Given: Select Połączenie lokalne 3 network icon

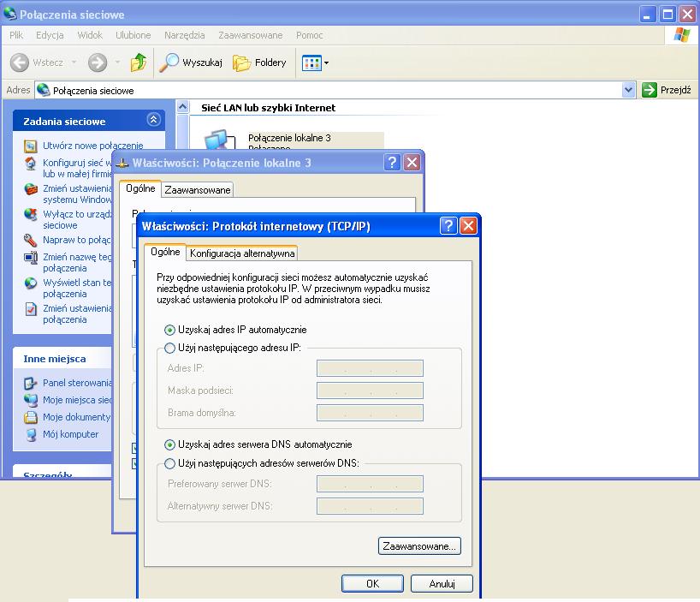Looking at the screenshot, I should pyautogui.click(x=220, y=140).
